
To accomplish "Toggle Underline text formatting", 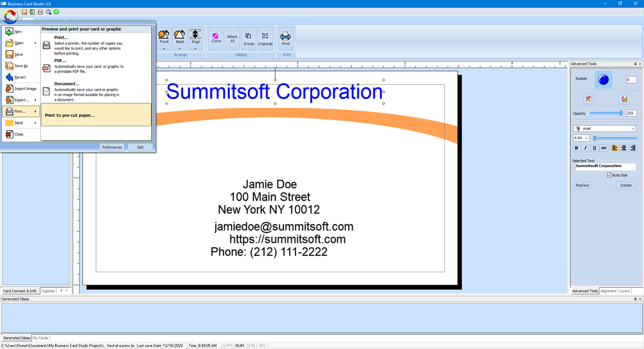I will coord(595,148).
